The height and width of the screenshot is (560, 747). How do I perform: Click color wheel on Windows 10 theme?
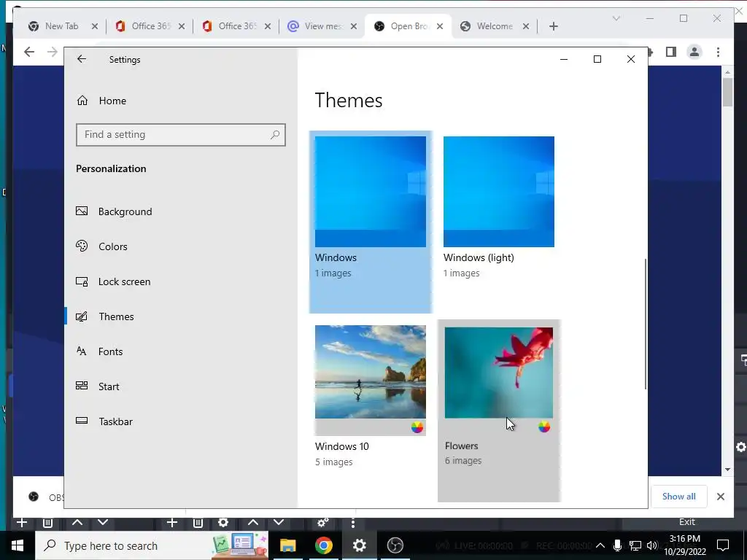[x=417, y=427]
